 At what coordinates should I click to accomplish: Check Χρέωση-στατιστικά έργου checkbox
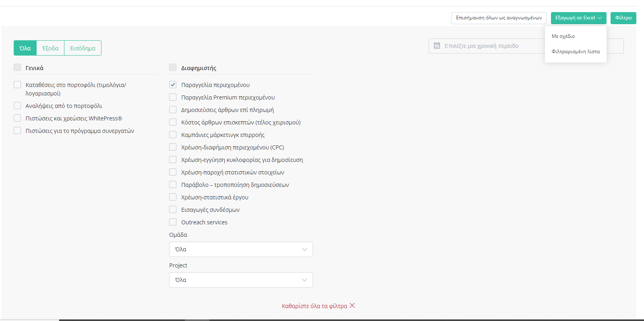tap(173, 197)
